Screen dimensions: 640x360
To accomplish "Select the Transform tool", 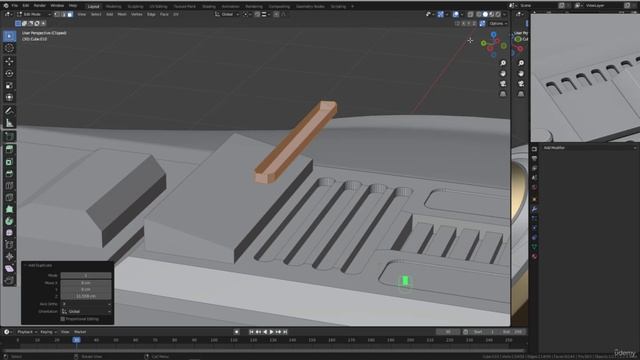I will pos(9,97).
